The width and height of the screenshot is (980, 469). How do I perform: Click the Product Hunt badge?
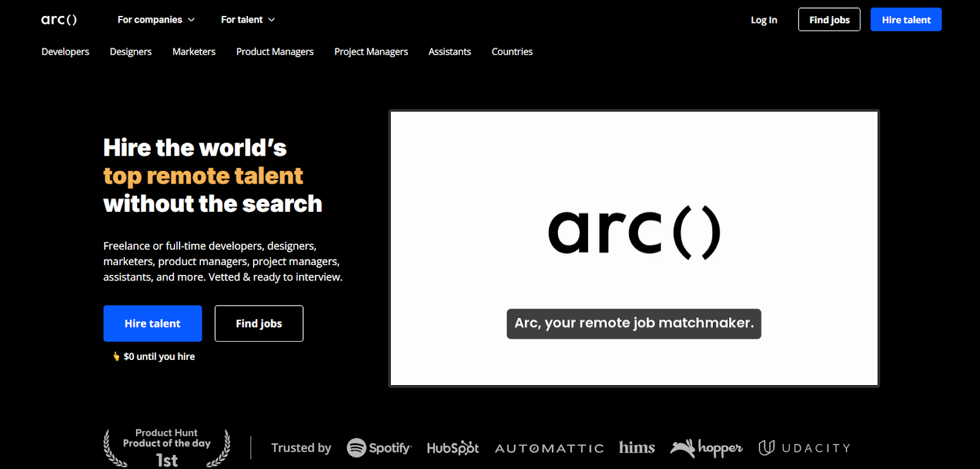click(x=167, y=448)
